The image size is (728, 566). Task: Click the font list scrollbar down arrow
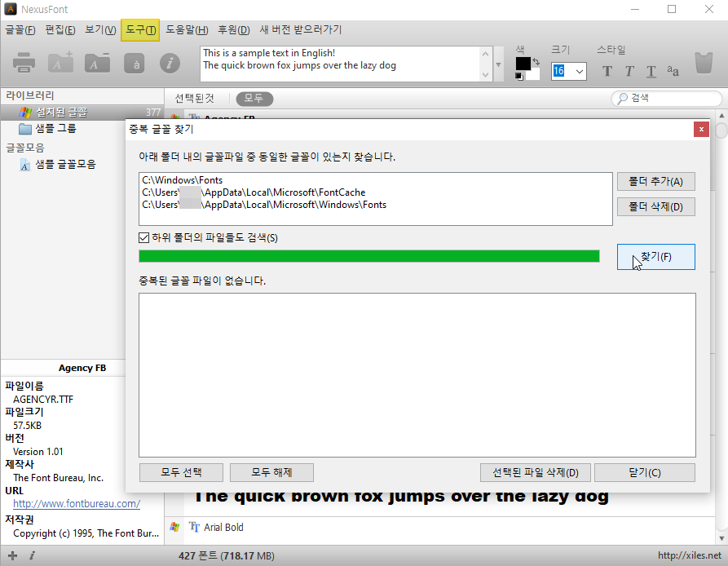(721, 538)
